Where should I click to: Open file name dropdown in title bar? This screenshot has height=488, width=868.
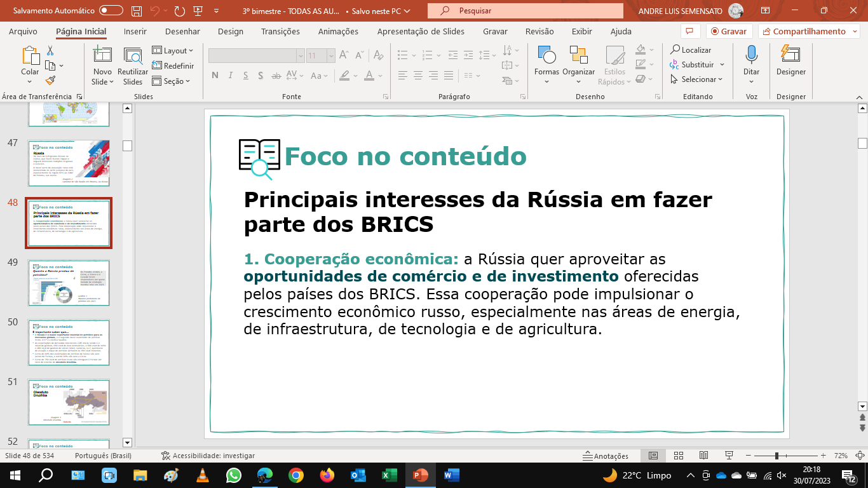click(407, 11)
